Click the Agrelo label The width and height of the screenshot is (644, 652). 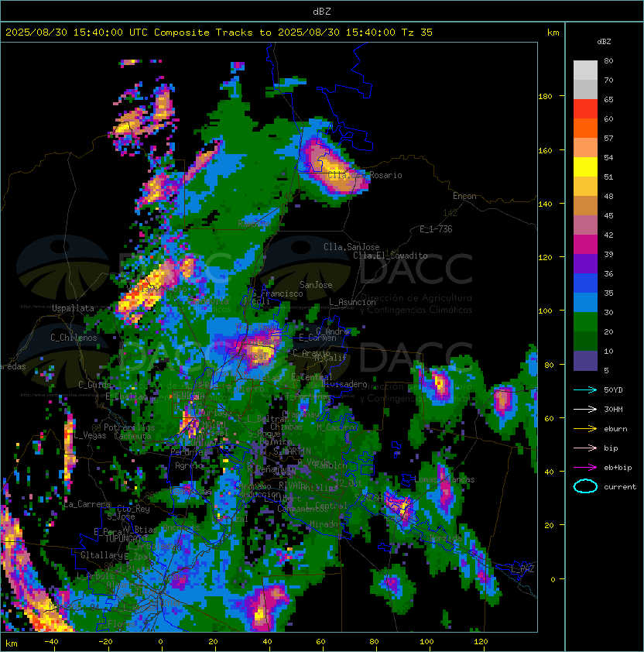(189, 465)
